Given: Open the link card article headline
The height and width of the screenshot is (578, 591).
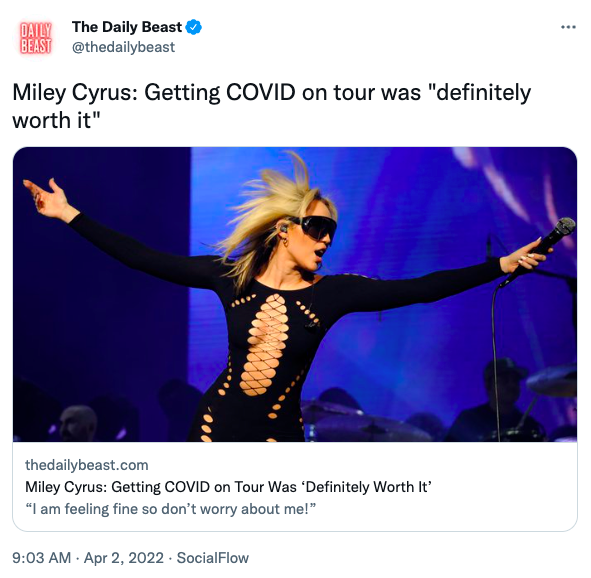Looking at the screenshot, I should (x=228, y=487).
